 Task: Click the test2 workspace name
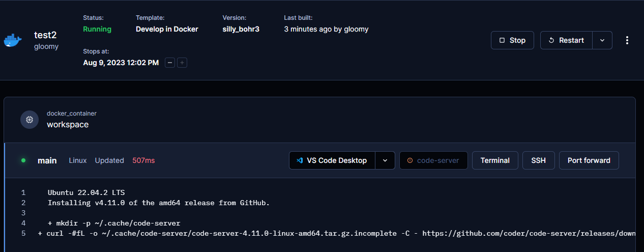[x=45, y=35]
